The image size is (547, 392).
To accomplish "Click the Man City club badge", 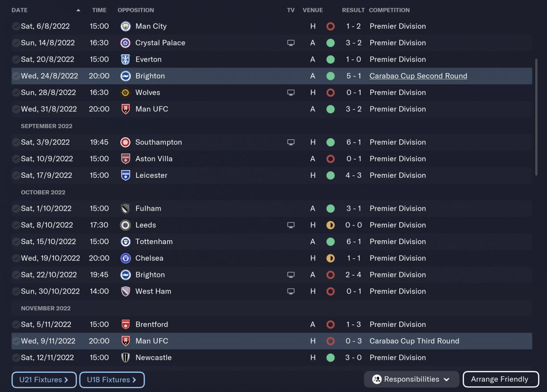I will 126,26.
